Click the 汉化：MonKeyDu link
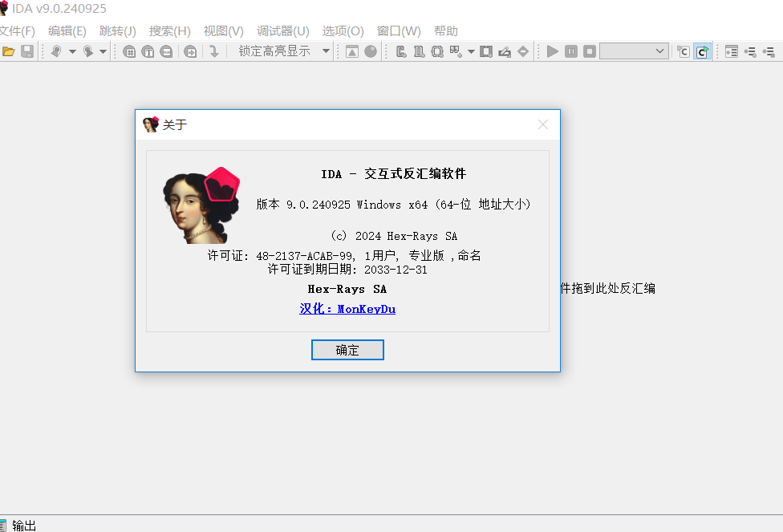The height and width of the screenshot is (532, 783). tap(347, 309)
